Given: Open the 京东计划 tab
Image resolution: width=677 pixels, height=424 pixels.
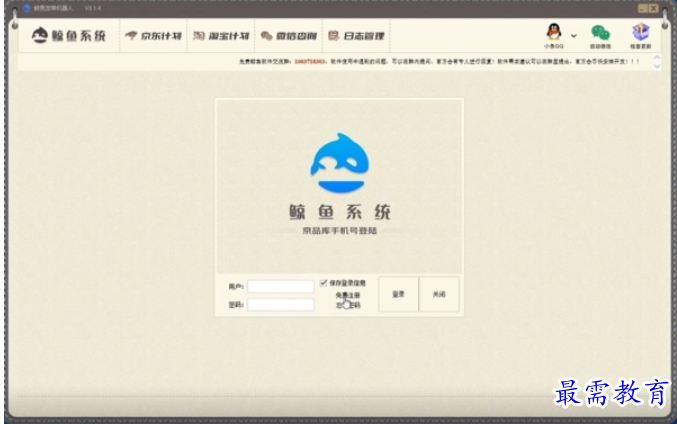Looking at the screenshot, I should [153, 36].
